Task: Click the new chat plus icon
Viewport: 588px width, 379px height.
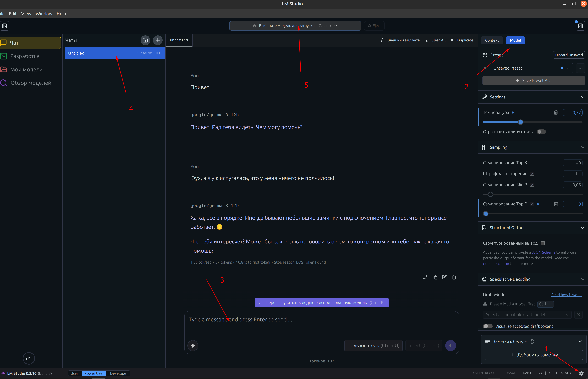Action: point(158,40)
